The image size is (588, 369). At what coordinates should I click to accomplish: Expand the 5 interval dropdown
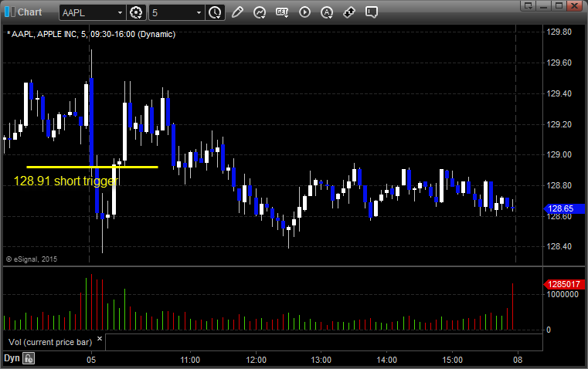pyautogui.click(x=199, y=12)
